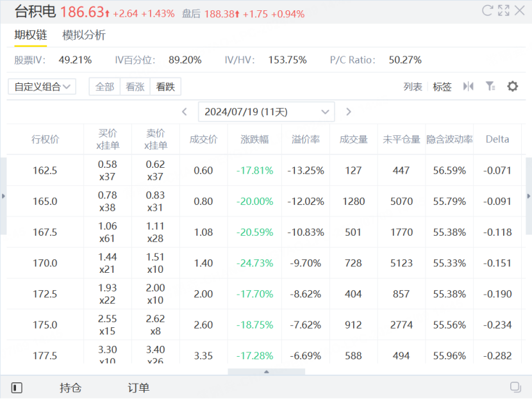Click the IV/HV value 153.75%
Screen dimensions: 532x399
[x=287, y=60]
